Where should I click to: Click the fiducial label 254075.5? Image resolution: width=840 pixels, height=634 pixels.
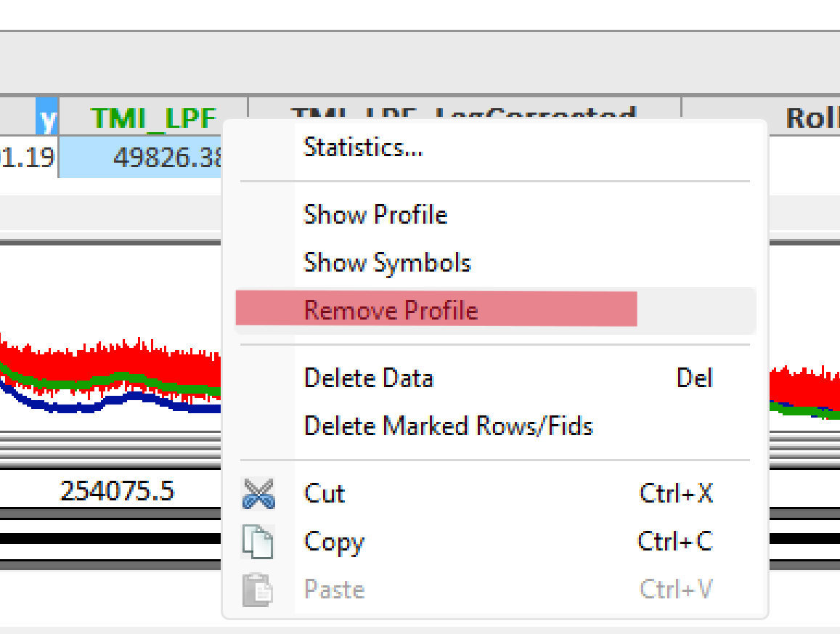(117, 491)
